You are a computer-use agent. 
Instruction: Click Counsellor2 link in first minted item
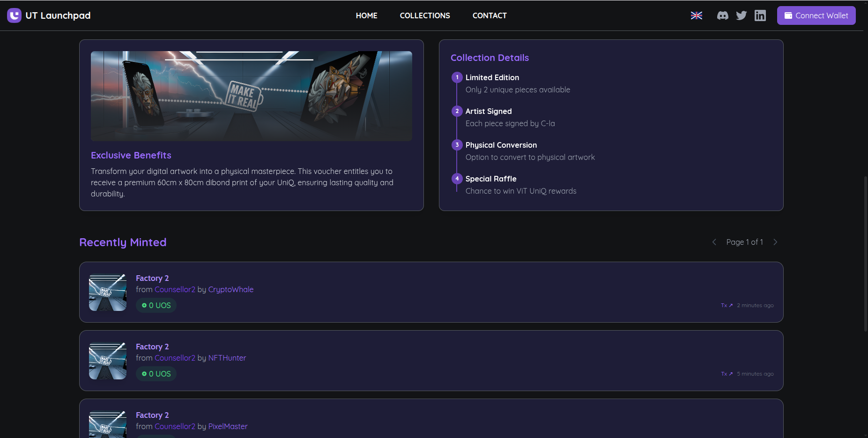tap(175, 289)
